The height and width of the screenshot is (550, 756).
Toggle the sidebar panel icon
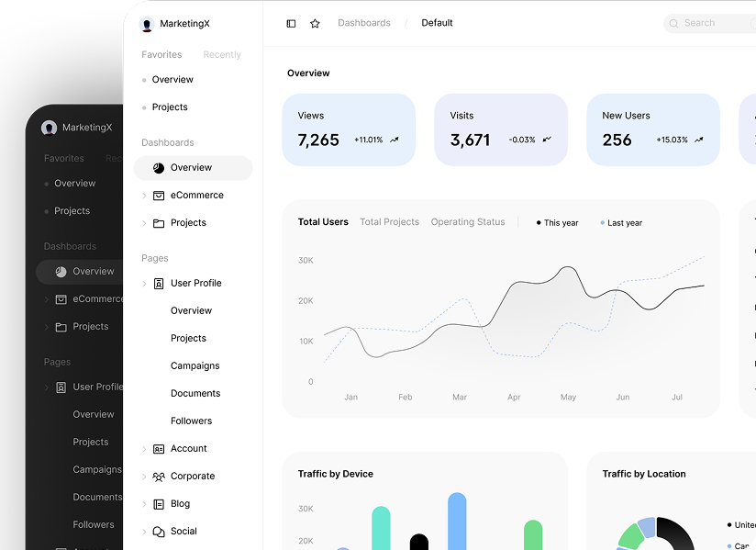tap(291, 23)
